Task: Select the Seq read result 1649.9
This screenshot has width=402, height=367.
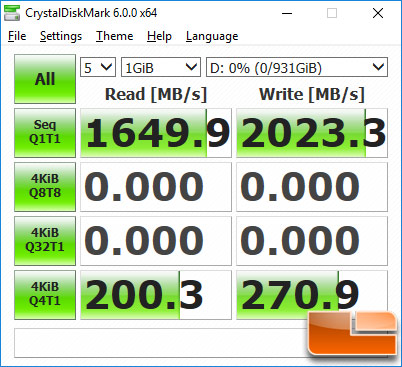Action: (x=156, y=133)
